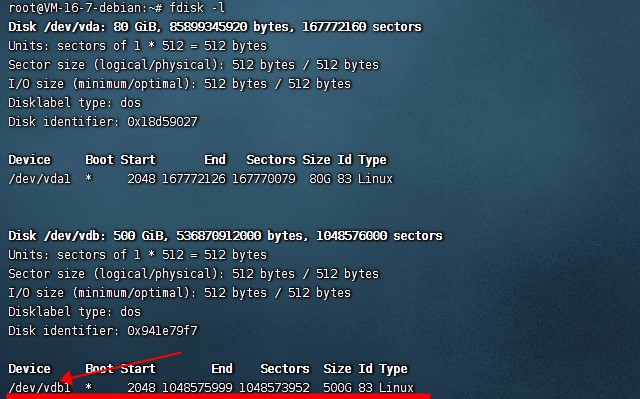The image size is (640, 399).
Task: Click the root@VM-16-7-debian prompt
Action: coord(86,8)
